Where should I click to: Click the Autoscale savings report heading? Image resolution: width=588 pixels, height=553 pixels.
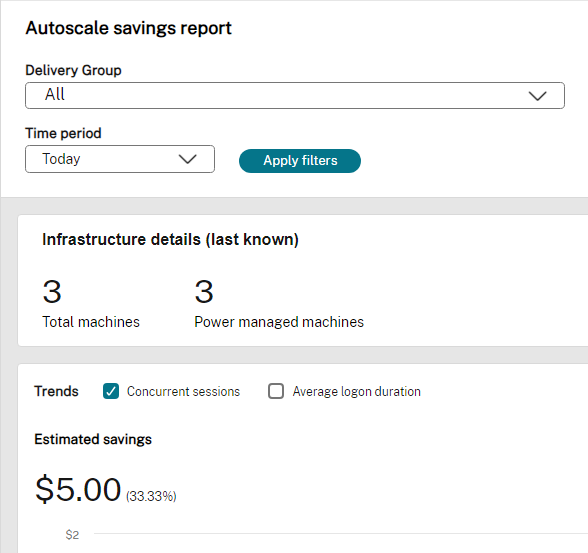[129, 28]
